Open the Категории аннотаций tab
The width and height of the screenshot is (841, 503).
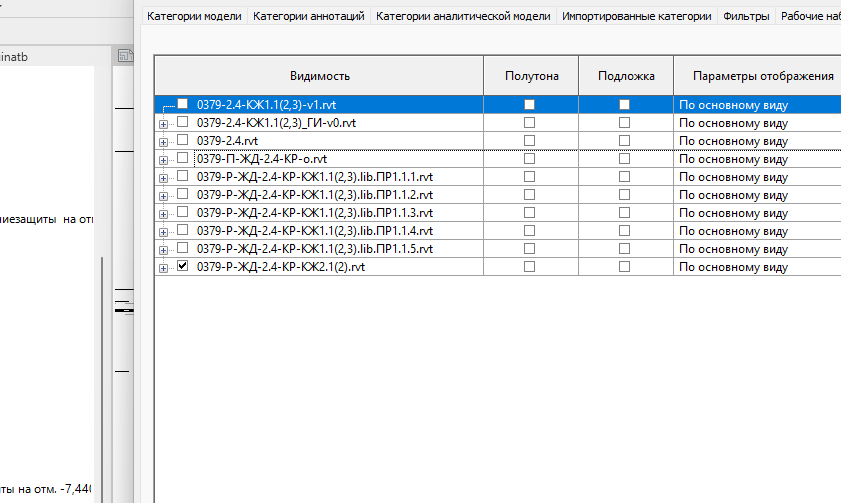pyautogui.click(x=308, y=16)
